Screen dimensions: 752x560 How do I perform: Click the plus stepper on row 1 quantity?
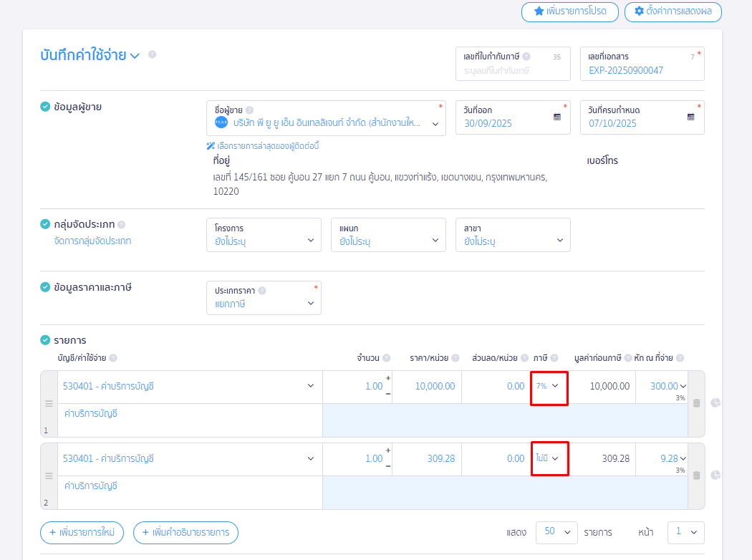(388, 378)
